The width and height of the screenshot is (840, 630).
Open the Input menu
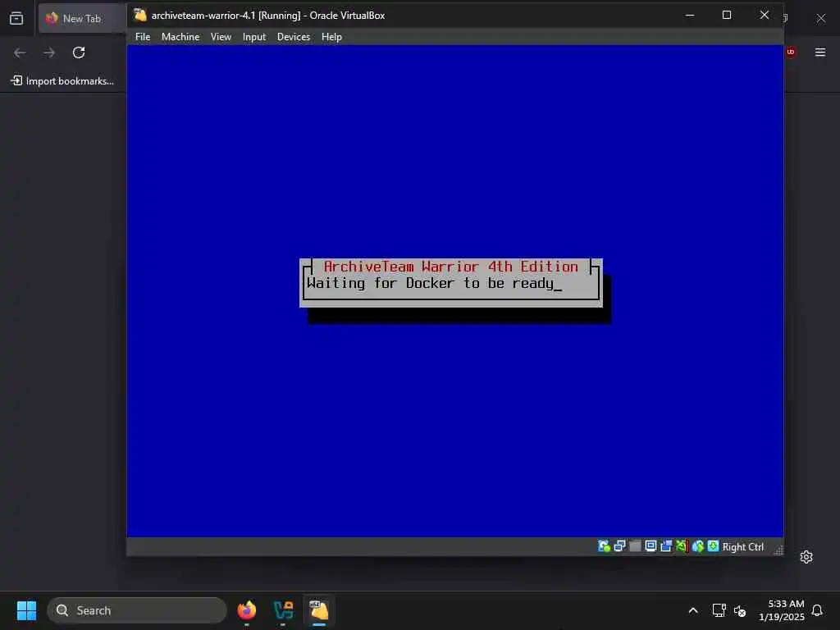pos(254,37)
